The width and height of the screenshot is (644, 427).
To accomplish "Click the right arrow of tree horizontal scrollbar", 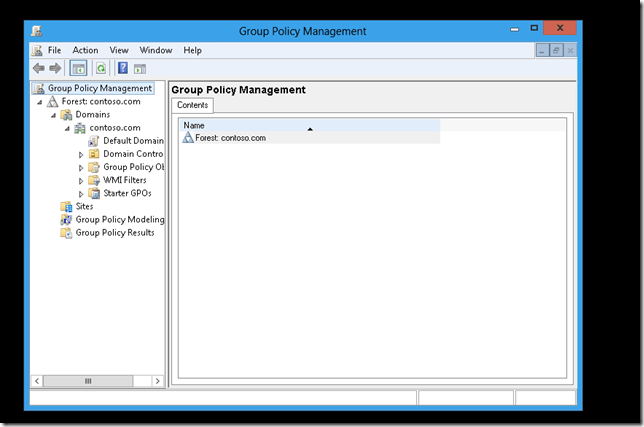I will point(157,381).
